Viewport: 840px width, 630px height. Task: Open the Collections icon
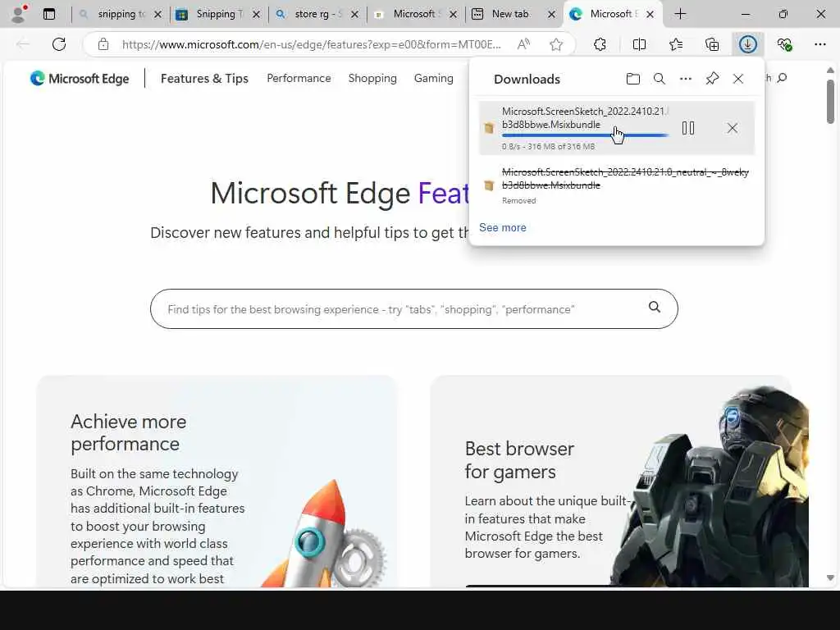(x=712, y=44)
